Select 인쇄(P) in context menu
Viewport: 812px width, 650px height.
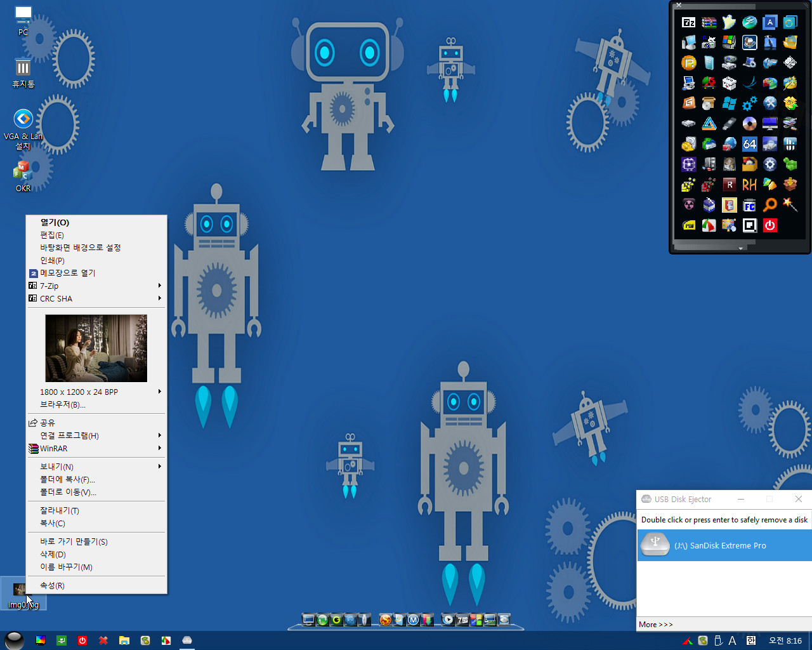coord(96,260)
